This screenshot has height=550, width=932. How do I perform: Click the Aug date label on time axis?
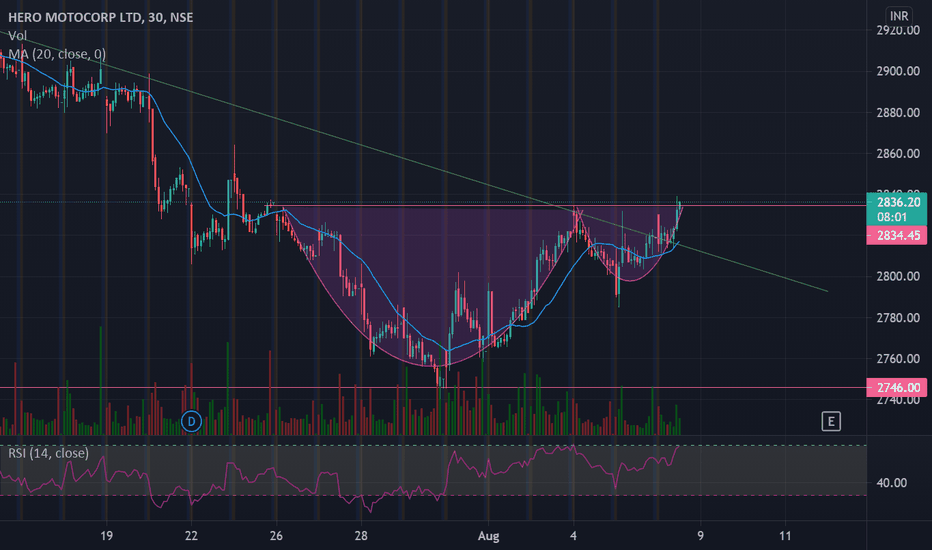pyautogui.click(x=489, y=536)
